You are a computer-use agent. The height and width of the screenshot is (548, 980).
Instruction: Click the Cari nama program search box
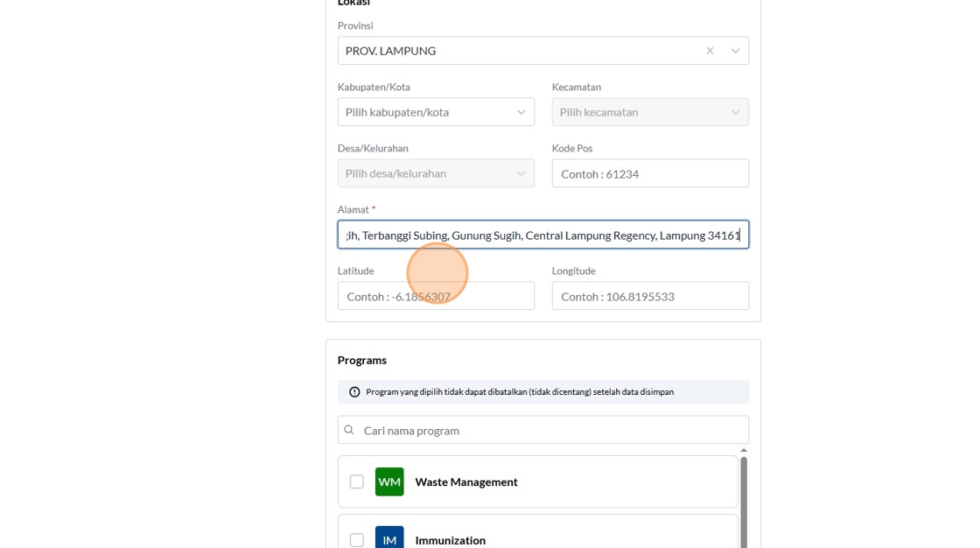[551, 430]
